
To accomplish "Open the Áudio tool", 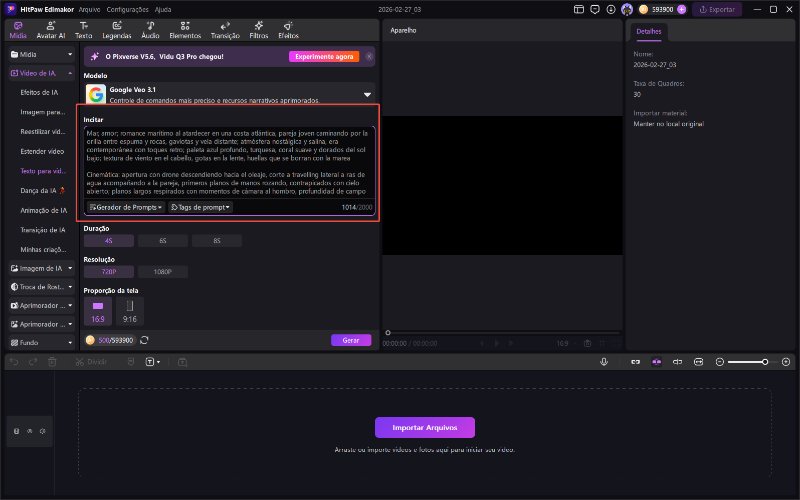I will (150, 30).
